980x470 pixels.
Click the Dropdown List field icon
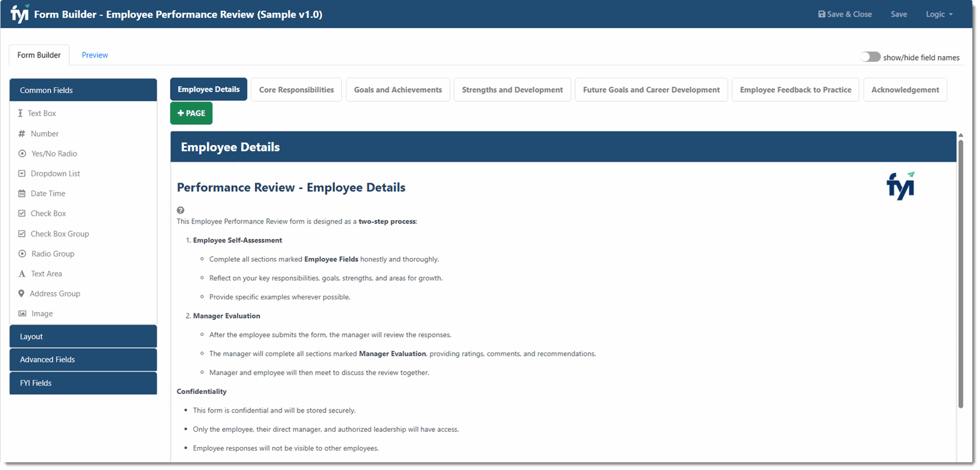[22, 174]
